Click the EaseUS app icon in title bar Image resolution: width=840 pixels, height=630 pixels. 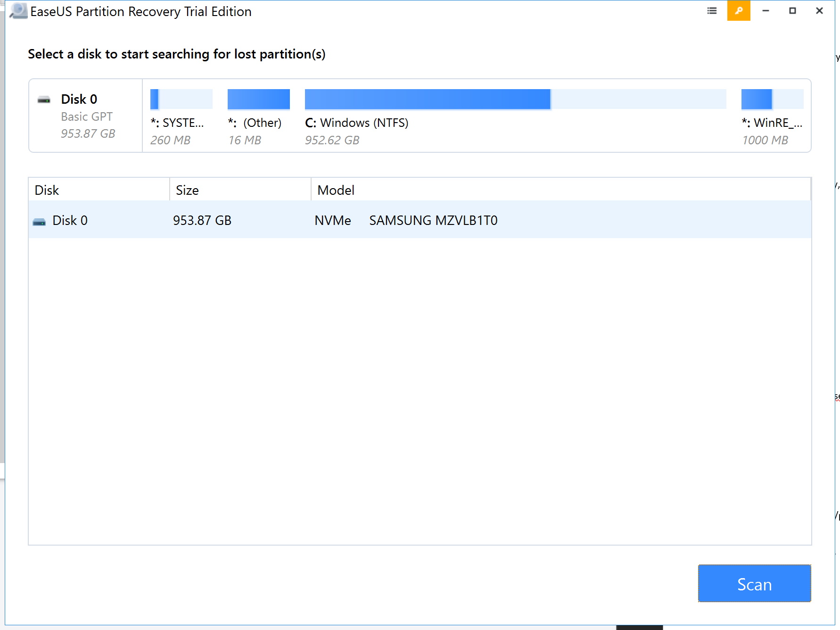point(18,11)
